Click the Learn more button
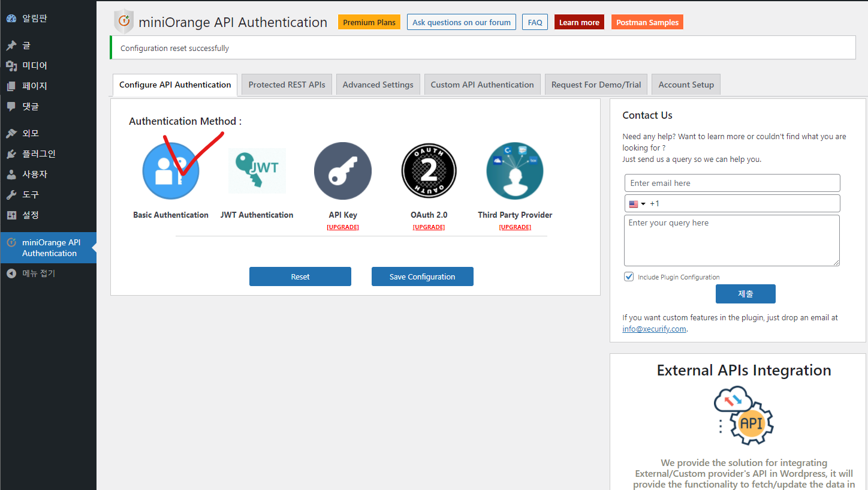The image size is (868, 490). coord(579,22)
